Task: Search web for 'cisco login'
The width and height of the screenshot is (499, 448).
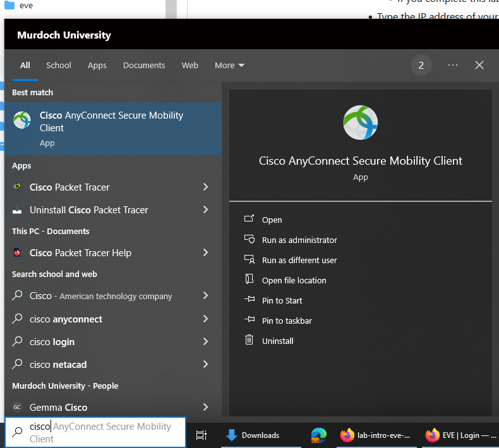Action: (113, 341)
